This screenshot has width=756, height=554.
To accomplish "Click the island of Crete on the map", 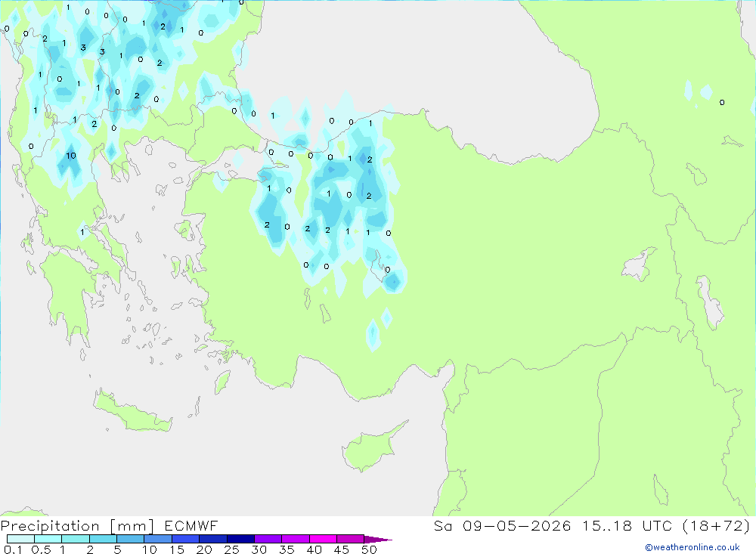I will click(132, 412).
